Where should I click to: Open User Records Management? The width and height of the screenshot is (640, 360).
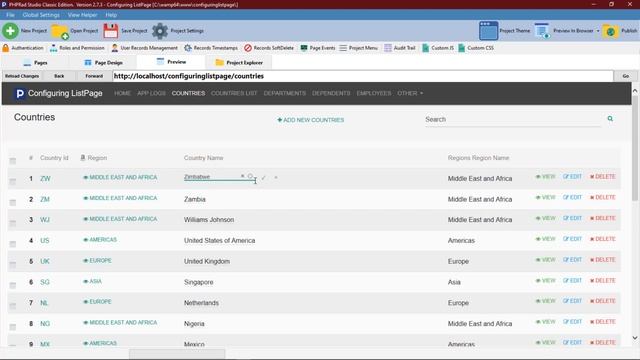[x=144, y=48]
